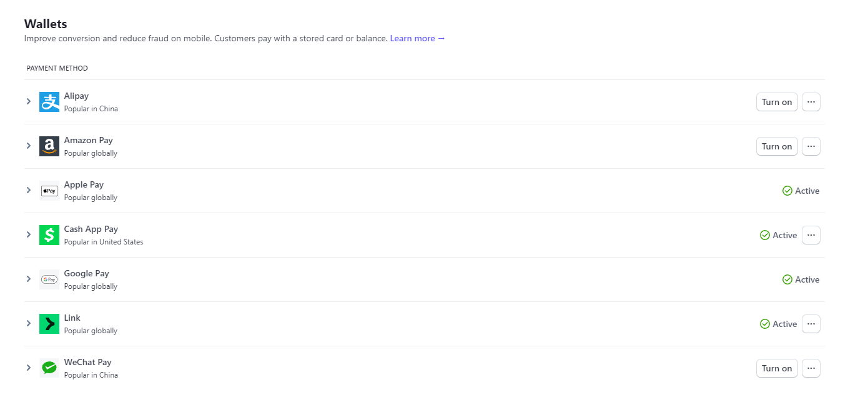Click the Cash App Pay name text
Viewport: 868px width, 402px height.
click(x=91, y=229)
